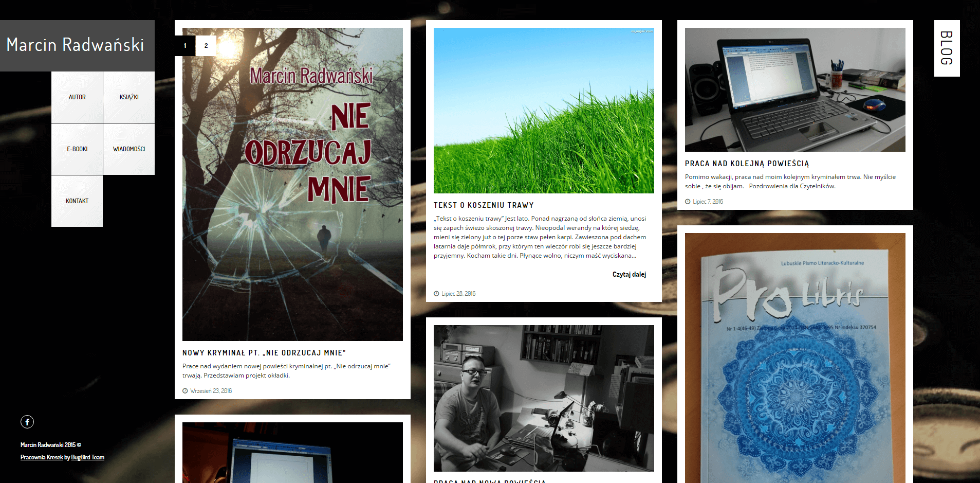Viewport: 980px width, 483px height.
Task: Open the Pracownia Kresek footer link
Action: [41, 457]
